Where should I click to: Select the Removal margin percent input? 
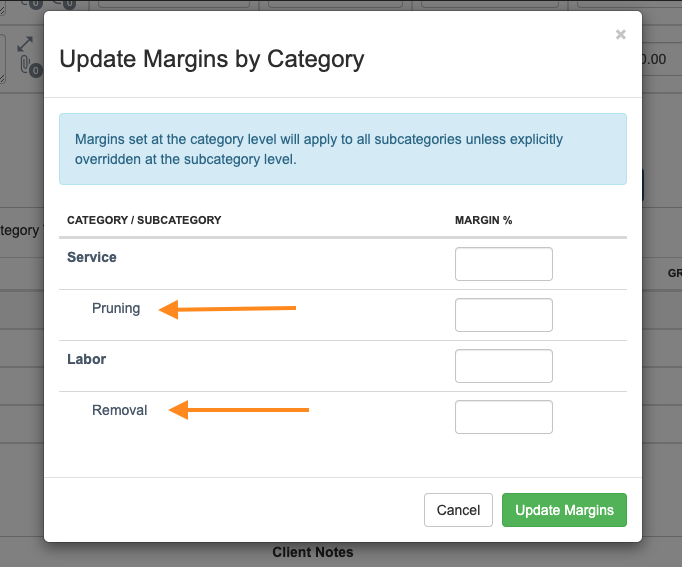point(503,417)
